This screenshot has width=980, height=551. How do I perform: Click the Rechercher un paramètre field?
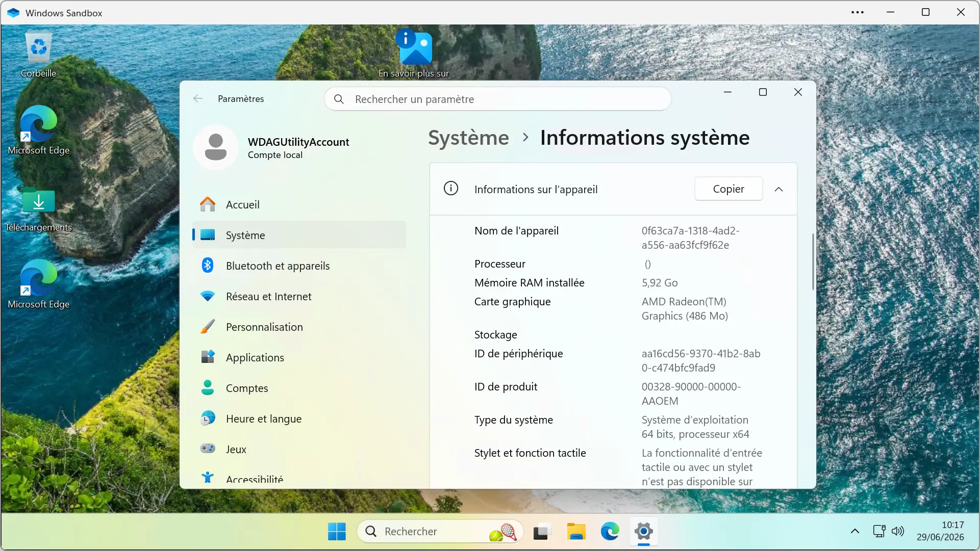coord(497,99)
